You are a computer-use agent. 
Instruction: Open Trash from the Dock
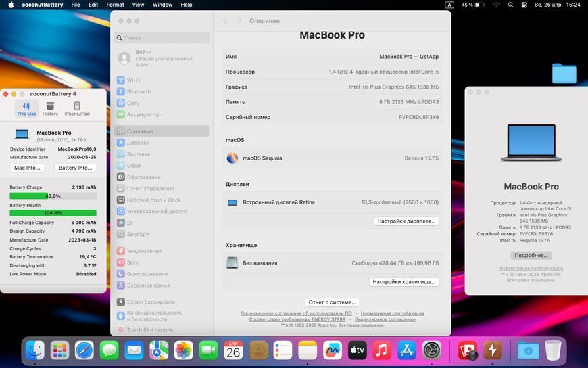tap(553, 350)
